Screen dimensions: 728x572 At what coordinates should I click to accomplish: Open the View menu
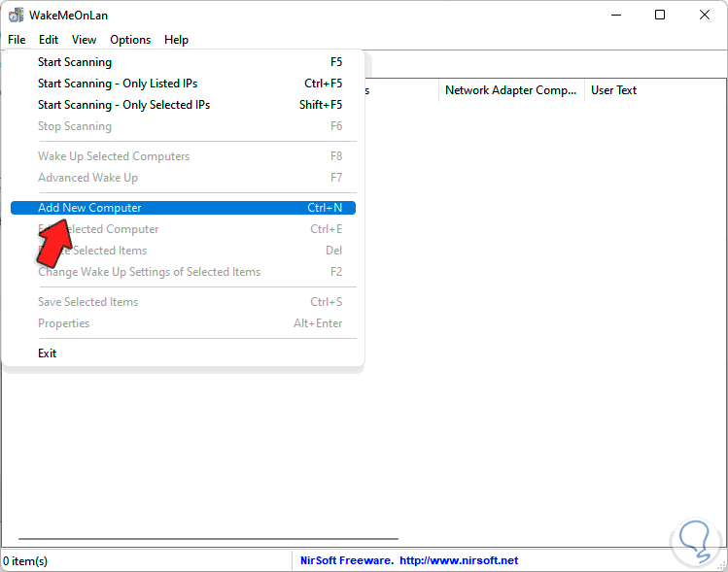tap(84, 40)
